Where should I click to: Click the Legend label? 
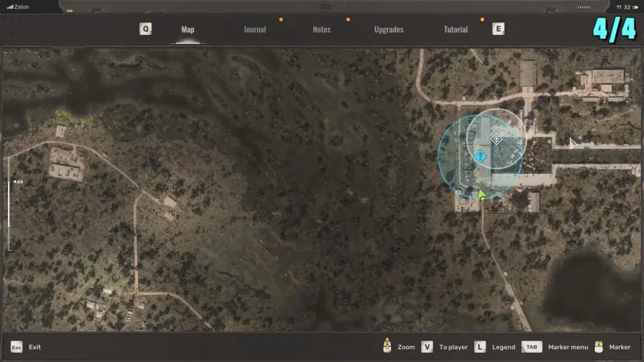(x=503, y=347)
